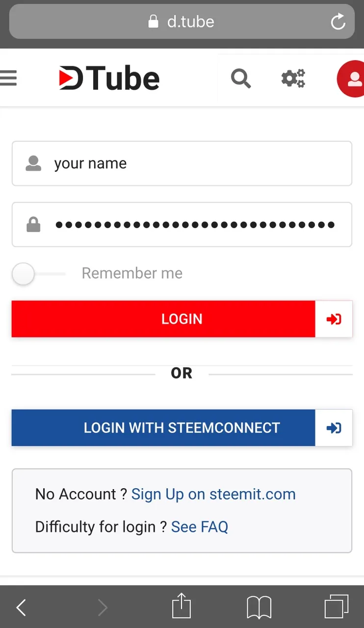Image resolution: width=364 pixels, height=628 pixels.
Task: Open the search magnifier icon
Action: click(x=241, y=78)
